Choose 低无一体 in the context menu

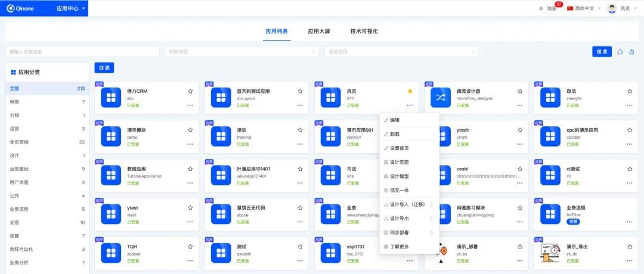tap(409, 191)
